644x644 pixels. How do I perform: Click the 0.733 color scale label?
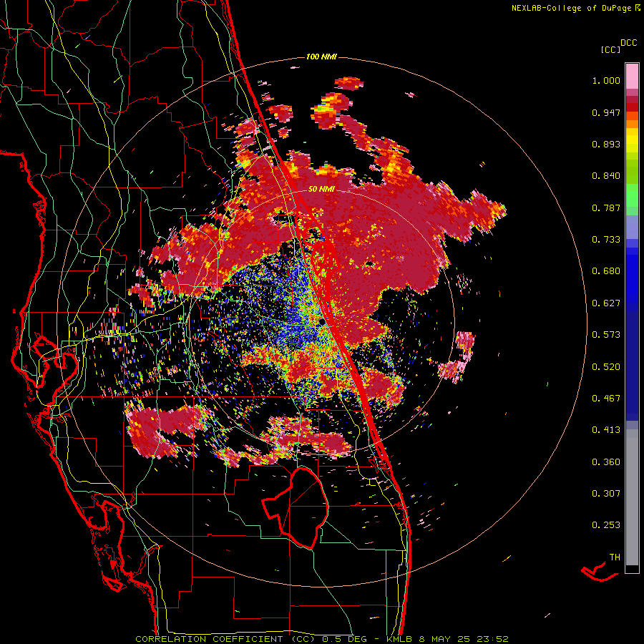coord(606,240)
